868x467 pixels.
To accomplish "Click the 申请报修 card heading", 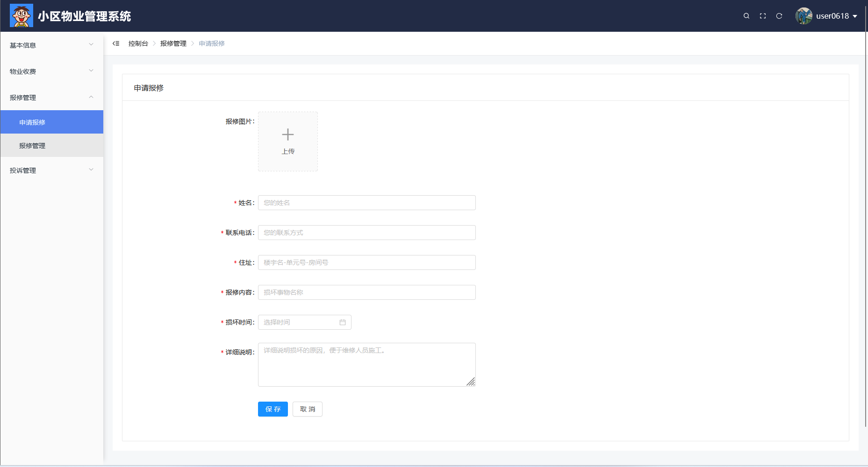I will pos(149,88).
